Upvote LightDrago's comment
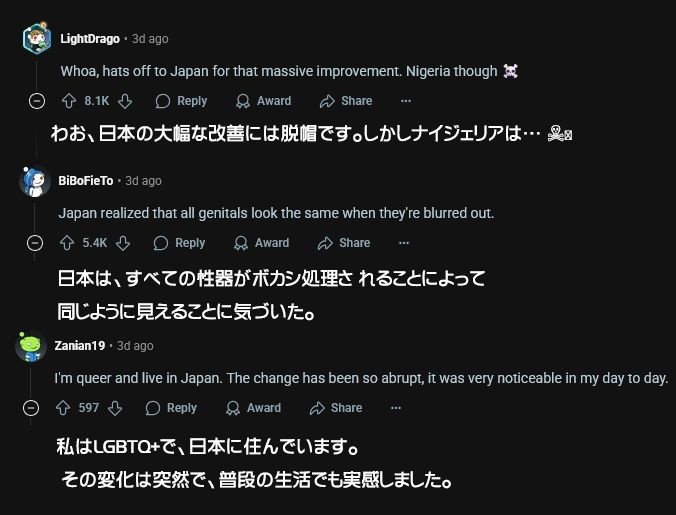 pyautogui.click(x=69, y=101)
